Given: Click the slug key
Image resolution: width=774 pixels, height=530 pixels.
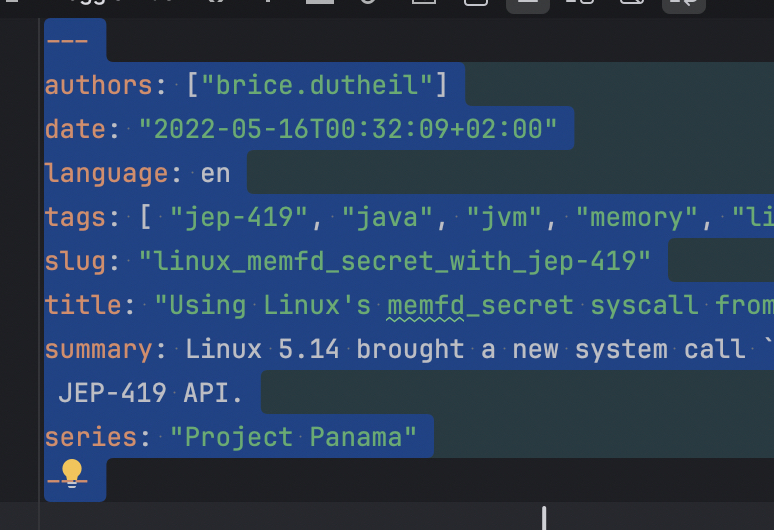Looking at the screenshot, I should 75,261.
